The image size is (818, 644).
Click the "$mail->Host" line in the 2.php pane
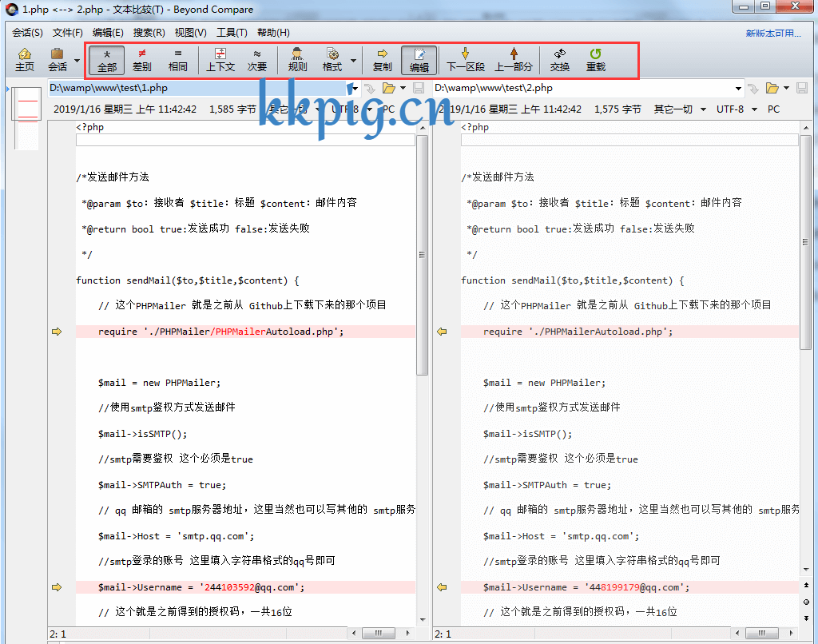pyautogui.click(x=561, y=536)
